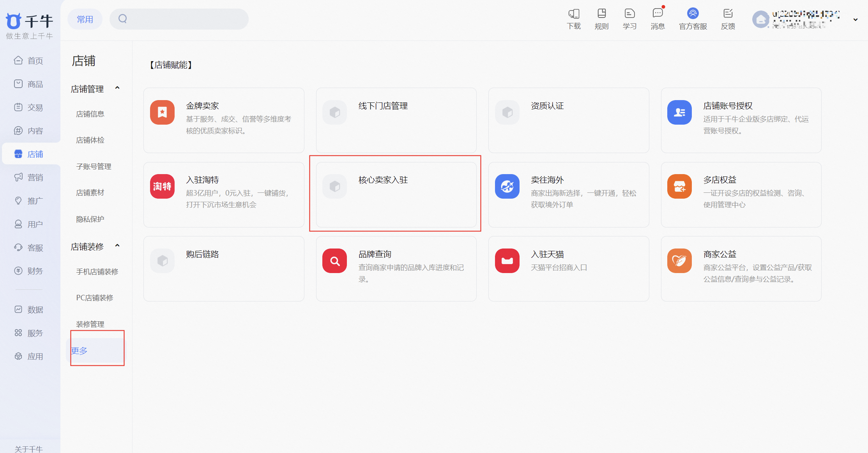Viewport: 868px width, 453px height.
Task: Click the 购后链路 placeholder icon
Action: pyautogui.click(x=162, y=261)
